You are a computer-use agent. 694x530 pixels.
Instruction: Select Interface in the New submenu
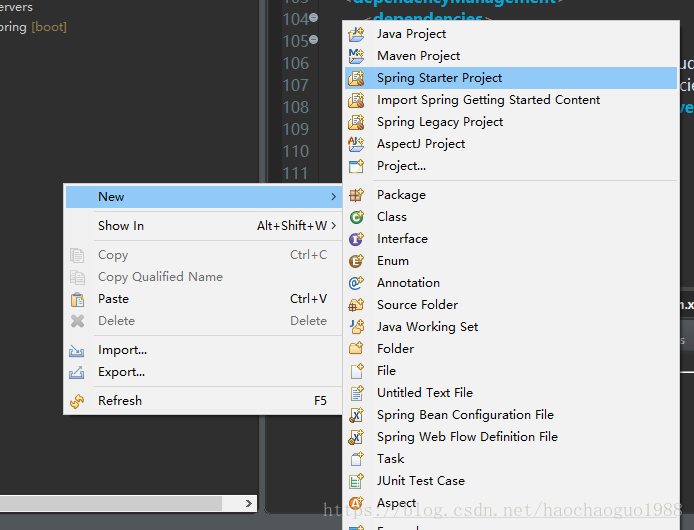511,240
